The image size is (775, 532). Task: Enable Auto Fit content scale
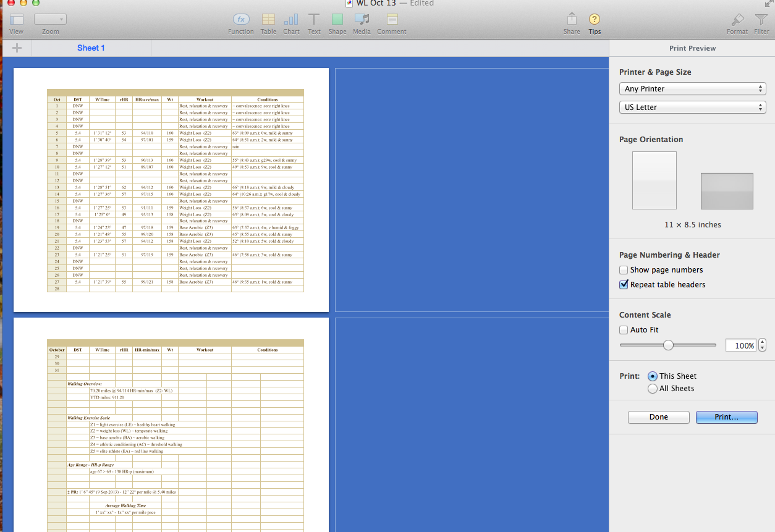pyautogui.click(x=624, y=330)
